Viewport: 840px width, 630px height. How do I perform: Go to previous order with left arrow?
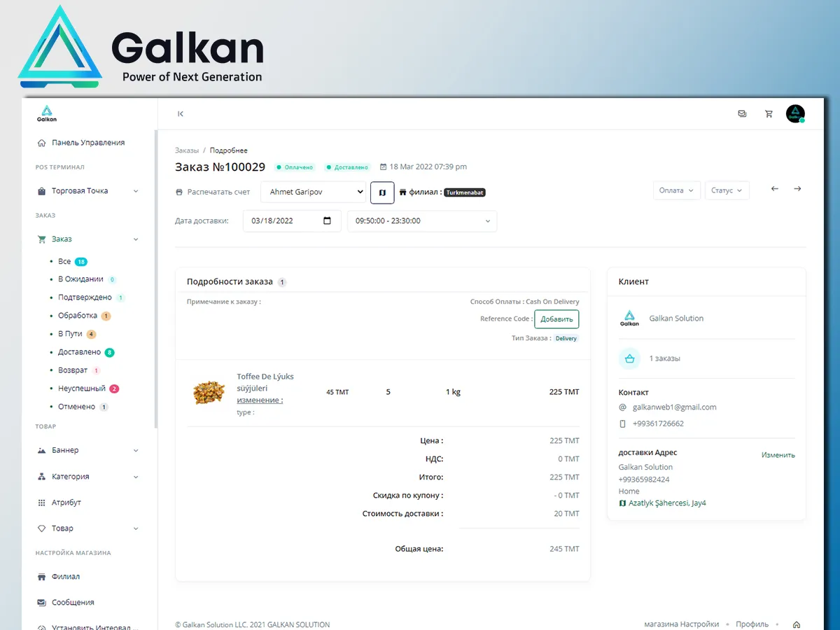pyautogui.click(x=774, y=189)
